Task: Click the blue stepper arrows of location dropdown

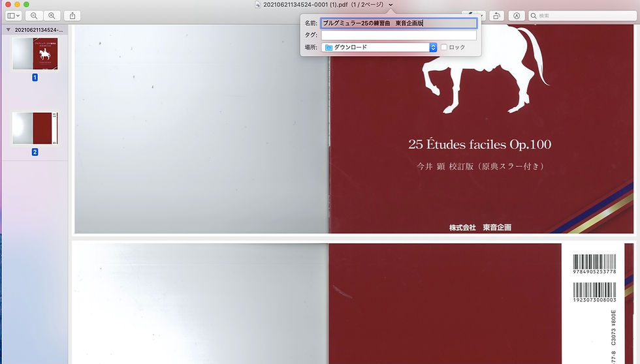Action: [x=433, y=47]
